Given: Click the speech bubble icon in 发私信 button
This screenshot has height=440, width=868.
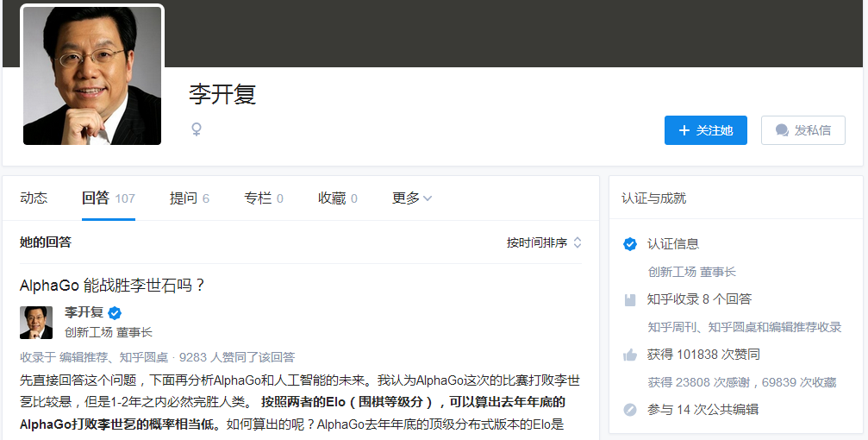Looking at the screenshot, I should (x=782, y=130).
